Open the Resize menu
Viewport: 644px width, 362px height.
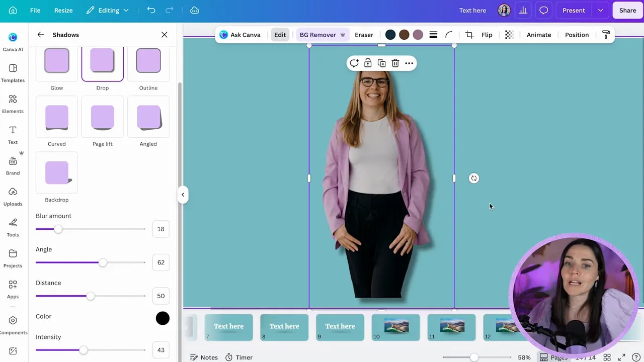pyautogui.click(x=63, y=10)
